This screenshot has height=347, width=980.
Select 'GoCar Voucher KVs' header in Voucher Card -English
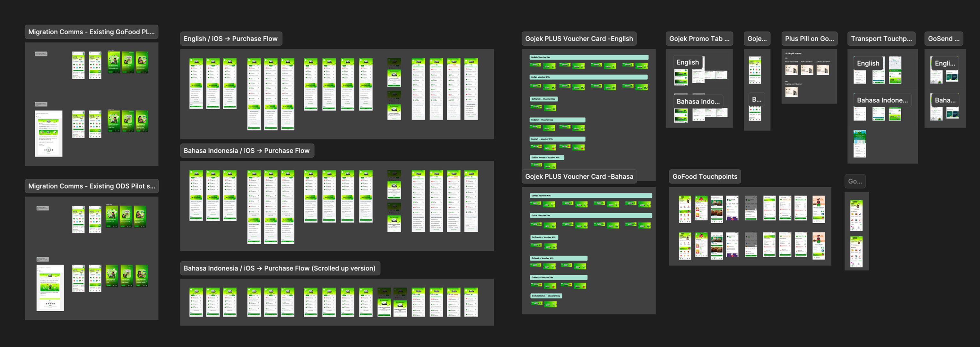click(588, 77)
